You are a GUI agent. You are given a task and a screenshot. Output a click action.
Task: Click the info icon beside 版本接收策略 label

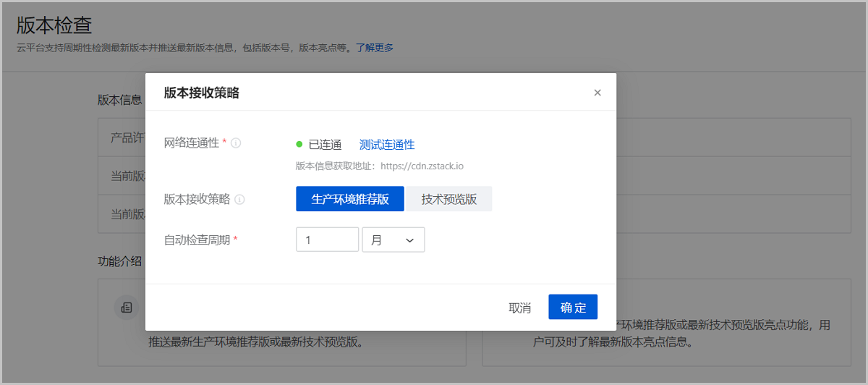[239, 200]
